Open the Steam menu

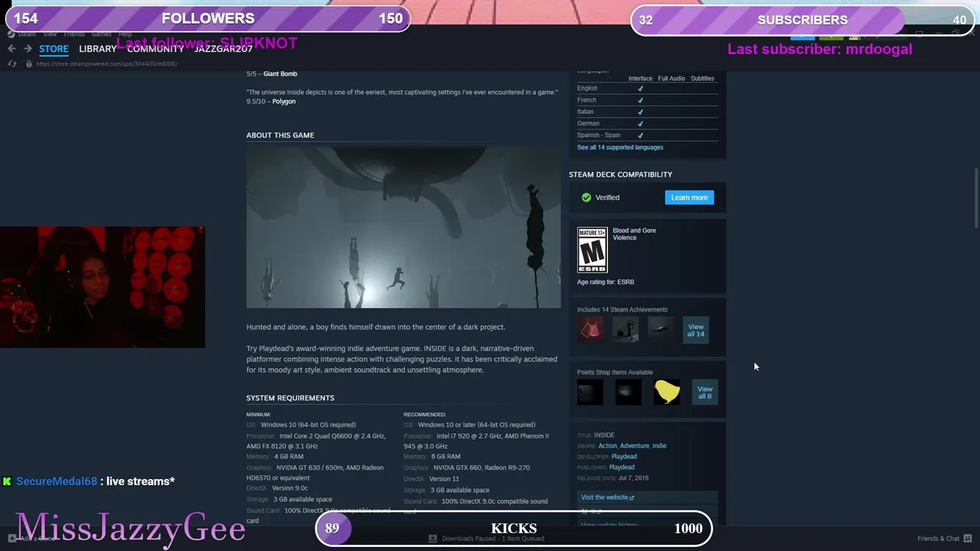pyautogui.click(x=27, y=34)
